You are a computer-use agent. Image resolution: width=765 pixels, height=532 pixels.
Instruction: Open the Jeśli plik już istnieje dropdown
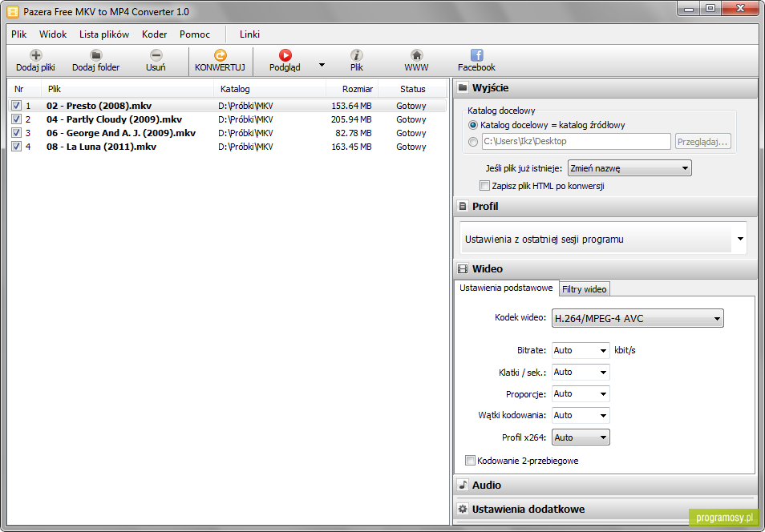pyautogui.click(x=629, y=168)
